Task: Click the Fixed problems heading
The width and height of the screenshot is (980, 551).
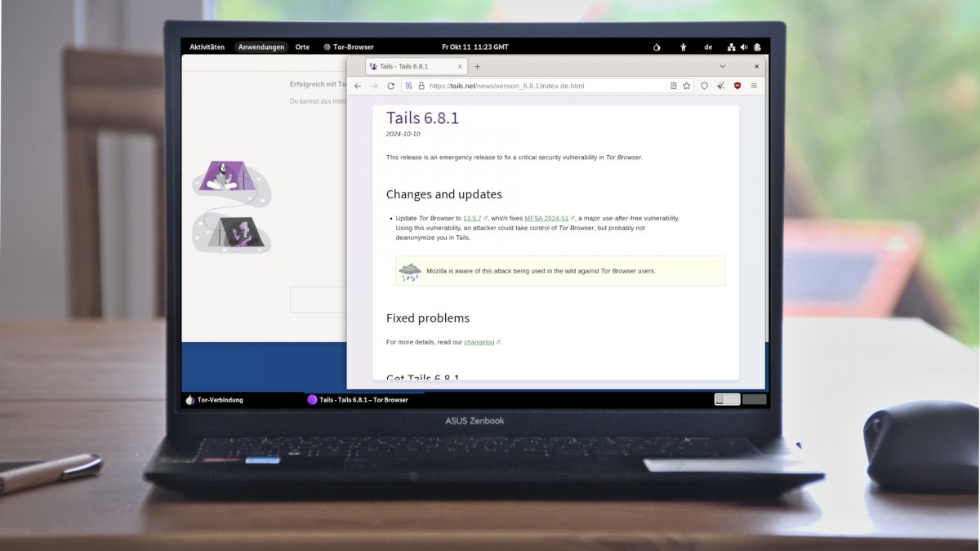Action: coord(428,318)
